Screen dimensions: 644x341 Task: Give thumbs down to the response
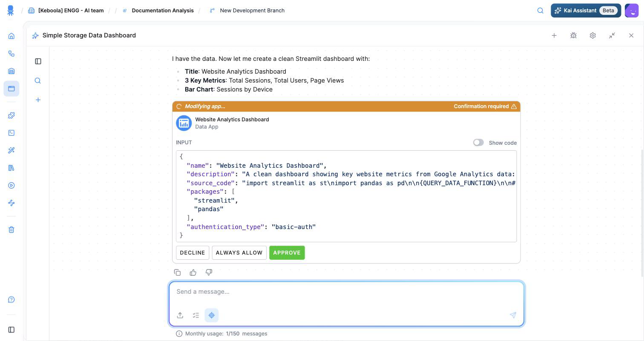pyautogui.click(x=209, y=272)
